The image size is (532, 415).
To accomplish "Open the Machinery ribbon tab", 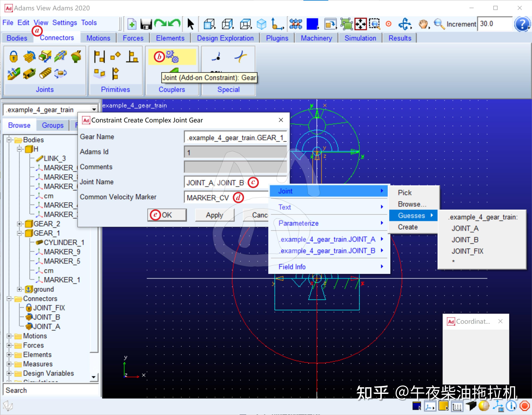I will click(316, 38).
